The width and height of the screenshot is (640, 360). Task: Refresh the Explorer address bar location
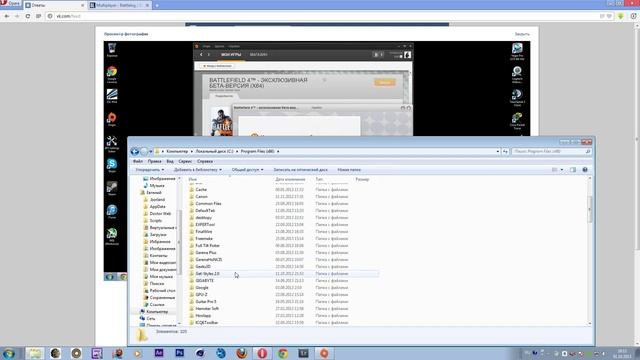point(505,151)
